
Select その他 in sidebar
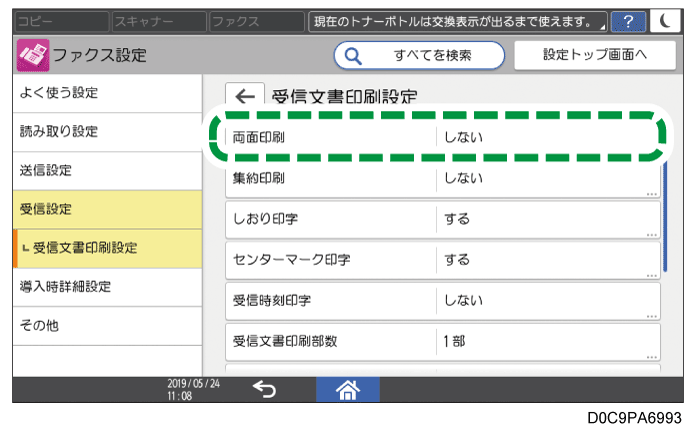(x=107, y=326)
